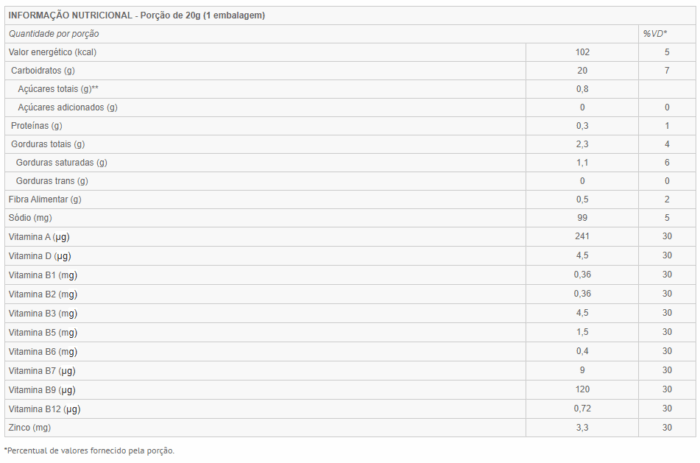Select the Vitamina B9 value 120
The image size is (700, 463).
tap(582, 389)
